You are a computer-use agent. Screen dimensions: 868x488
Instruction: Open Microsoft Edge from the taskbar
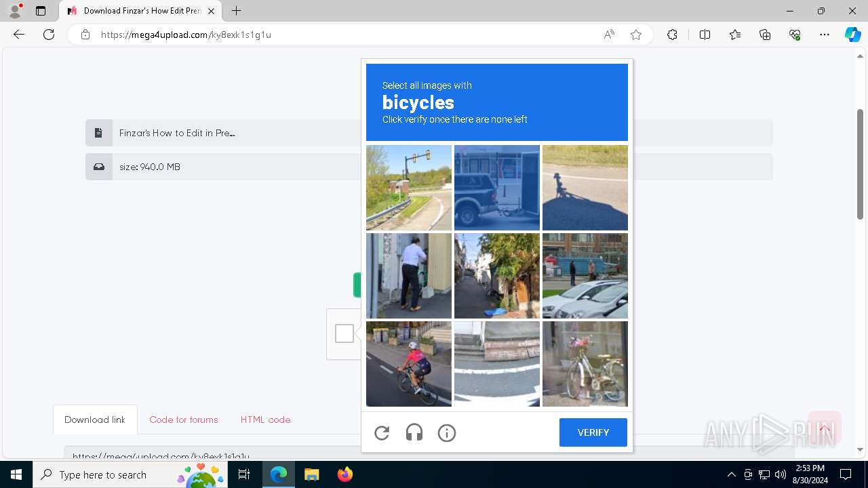(279, 474)
